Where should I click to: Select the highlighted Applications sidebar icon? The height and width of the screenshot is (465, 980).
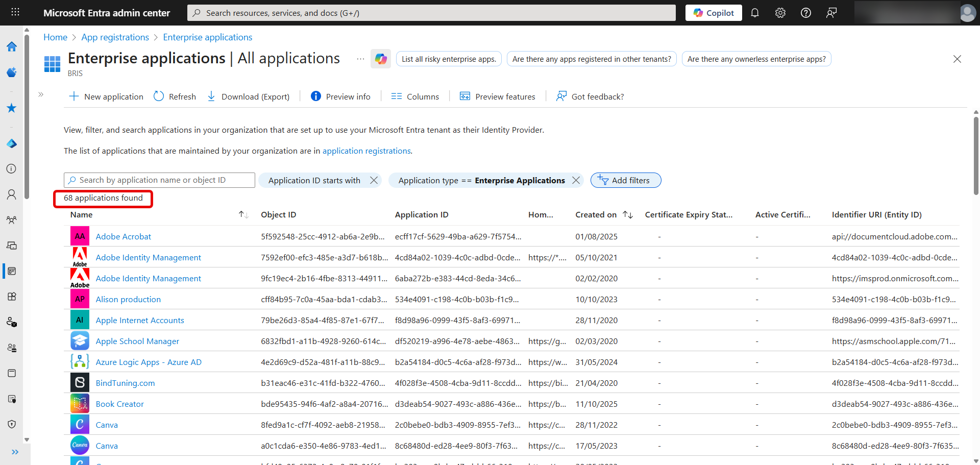(11, 271)
